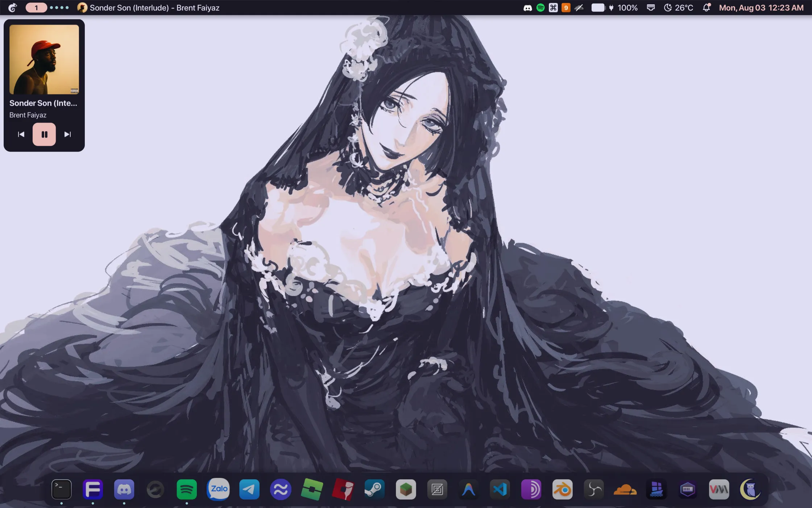812x508 pixels.
Task: Click the 100% battery percentage text
Action: tap(627, 8)
